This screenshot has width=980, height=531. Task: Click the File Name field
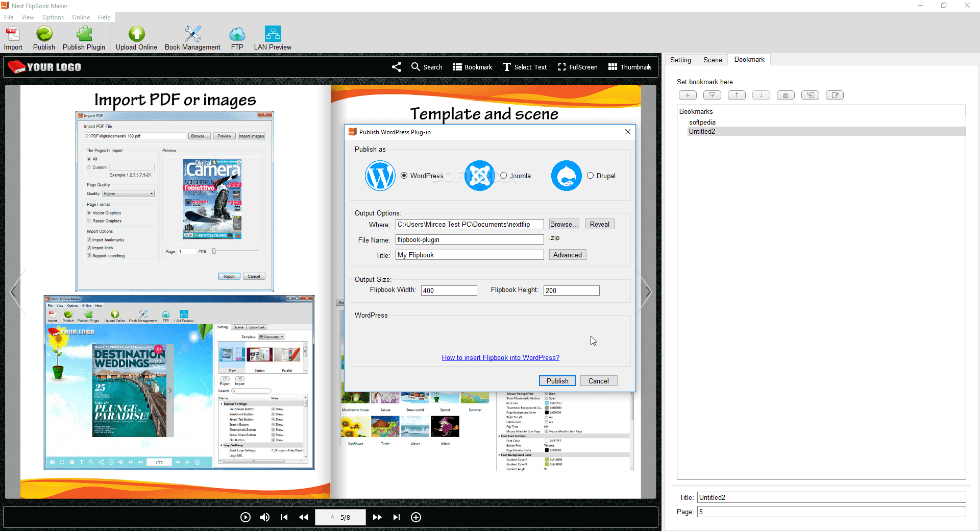pos(470,239)
